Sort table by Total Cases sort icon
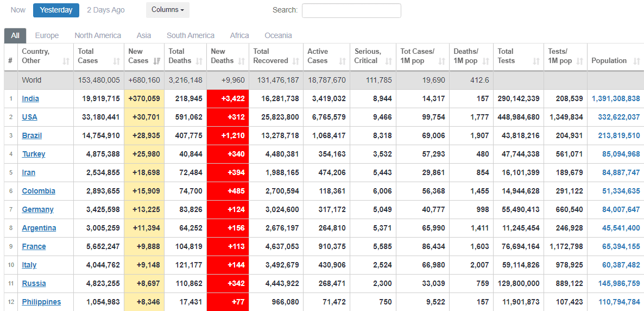The height and width of the screenshot is (311, 644). (x=116, y=61)
